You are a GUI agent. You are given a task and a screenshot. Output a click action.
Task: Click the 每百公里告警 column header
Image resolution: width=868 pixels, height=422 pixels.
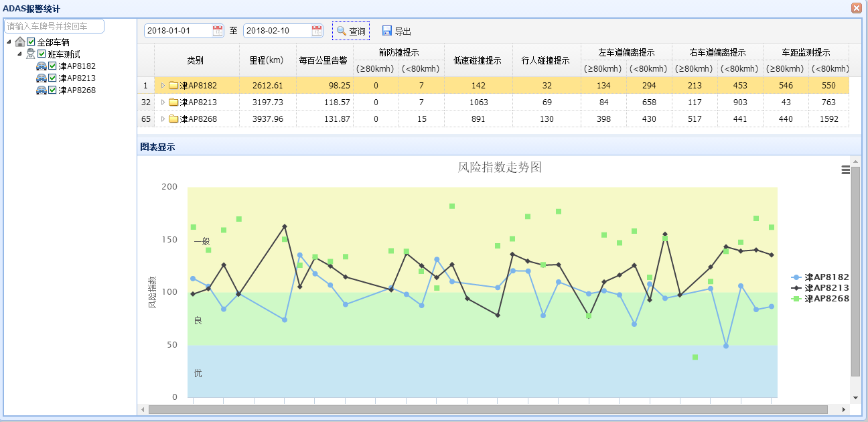(x=324, y=60)
